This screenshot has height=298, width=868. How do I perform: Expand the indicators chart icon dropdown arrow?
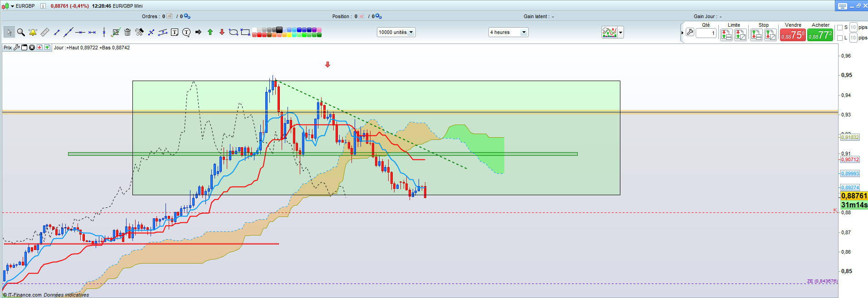click(620, 32)
